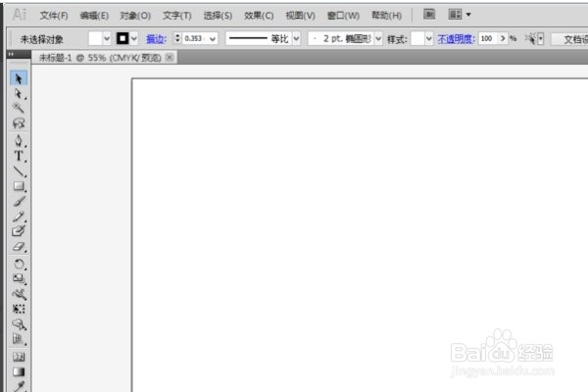Screen dimensions: 588x392
Task: Expand the 等比 variable width profile dropdown
Action: tap(296, 38)
